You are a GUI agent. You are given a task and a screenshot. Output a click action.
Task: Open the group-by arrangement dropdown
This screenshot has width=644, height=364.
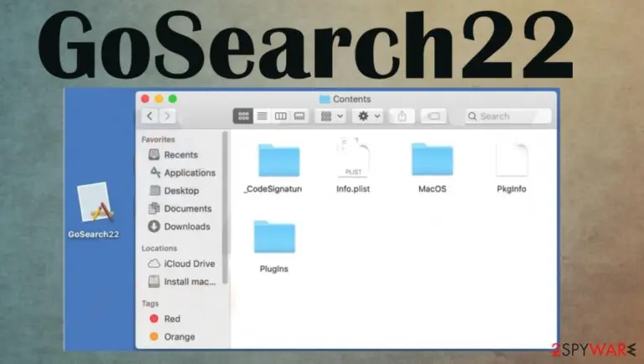click(331, 117)
